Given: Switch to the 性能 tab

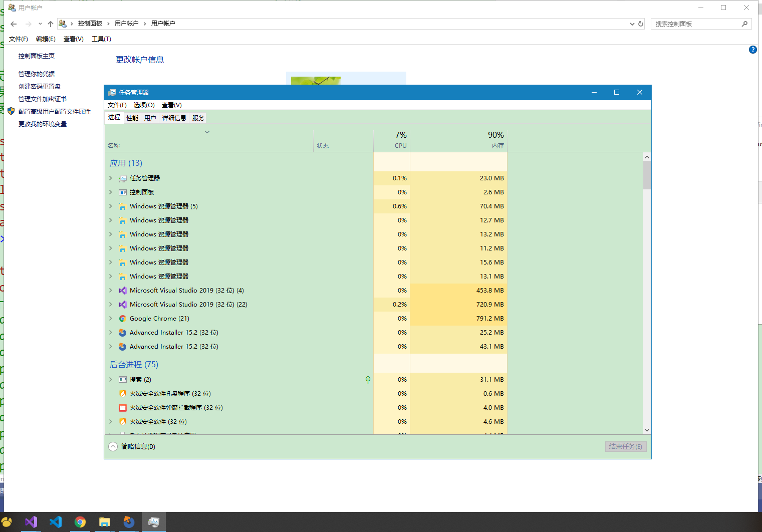Looking at the screenshot, I should pos(132,118).
